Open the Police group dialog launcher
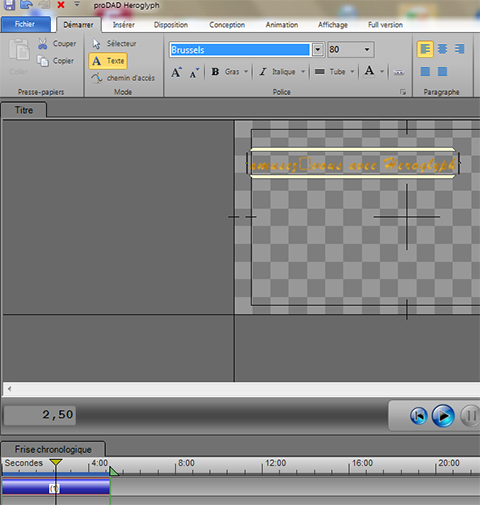This screenshot has height=505, width=480. coord(403,92)
